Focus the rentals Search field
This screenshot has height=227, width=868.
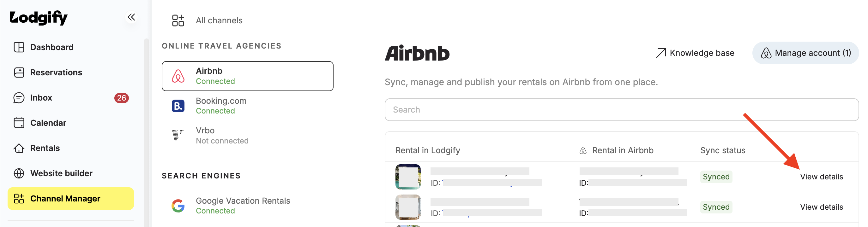[622, 110]
